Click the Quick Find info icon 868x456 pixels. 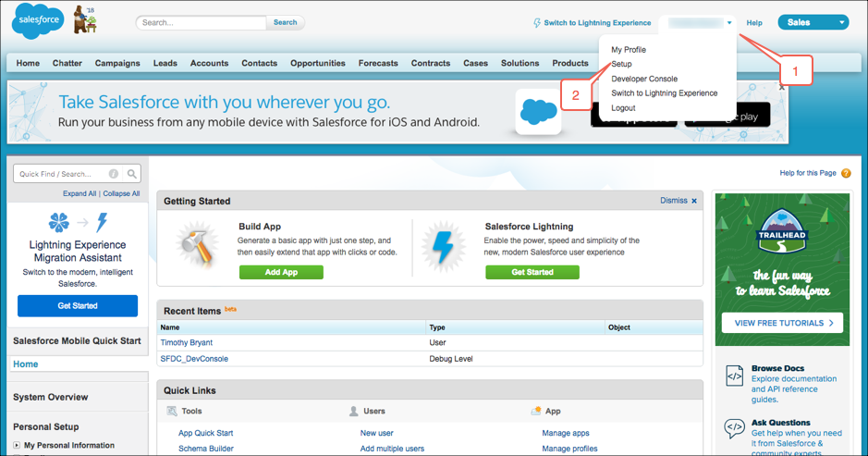[114, 174]
